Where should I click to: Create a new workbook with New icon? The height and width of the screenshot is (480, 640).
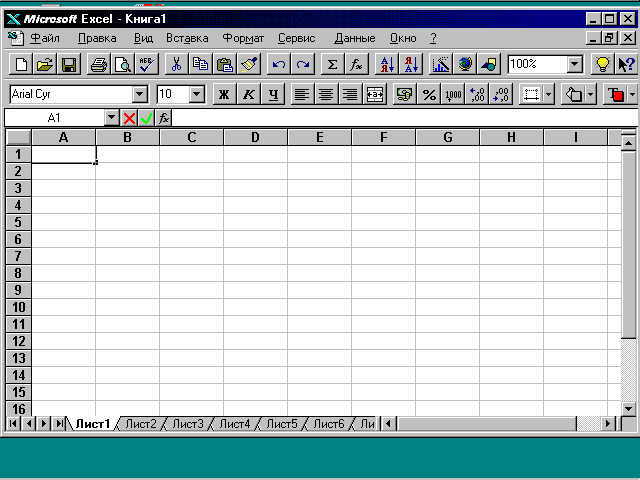click(21, 64)
